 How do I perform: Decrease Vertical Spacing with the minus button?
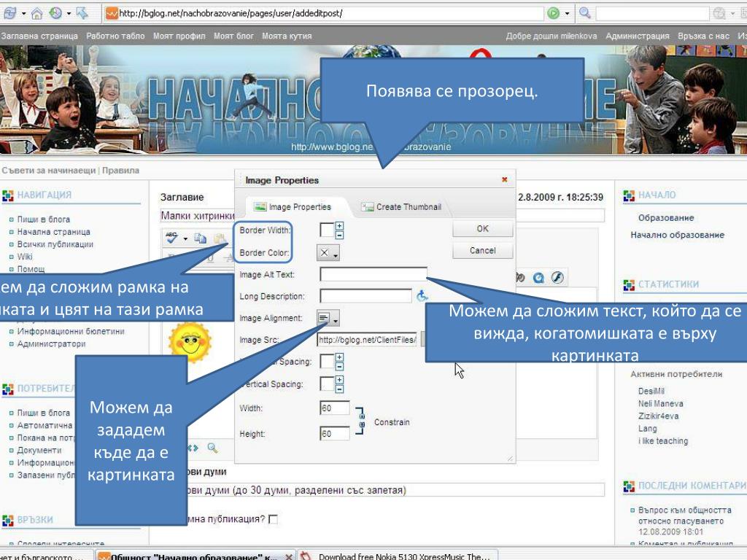click(x=339, y=389)
